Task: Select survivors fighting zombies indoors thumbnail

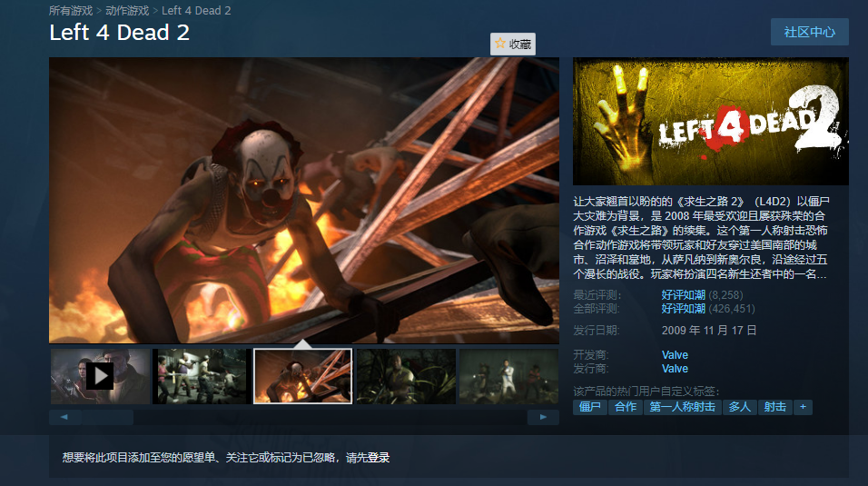Action: tap(201, 376)
